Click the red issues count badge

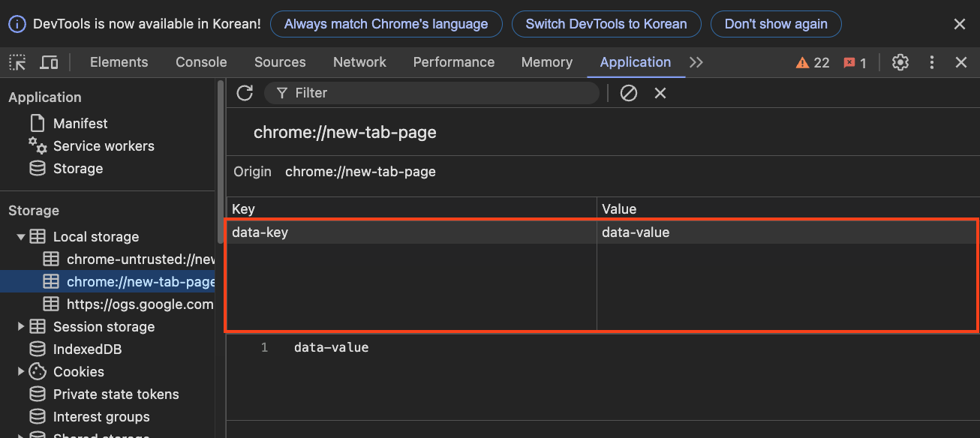click(855, 63)
